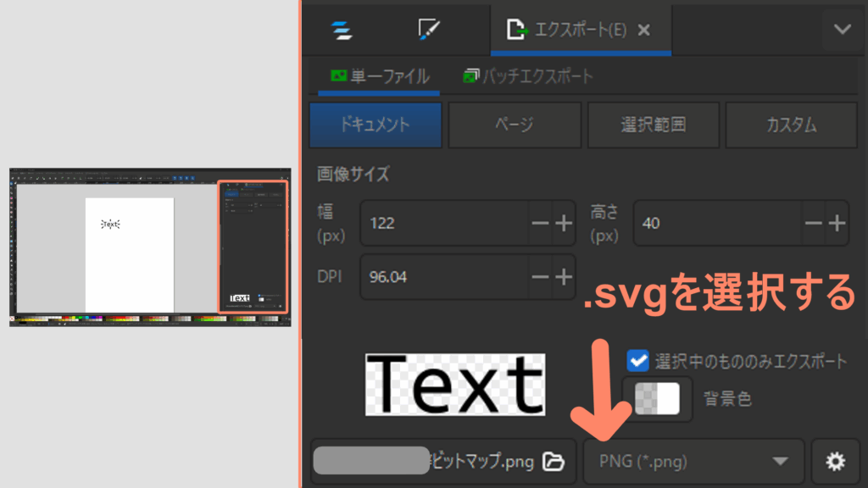Open the Layers and Objects panel tab icon
This screenshot has height=488, width=868.
342,30
